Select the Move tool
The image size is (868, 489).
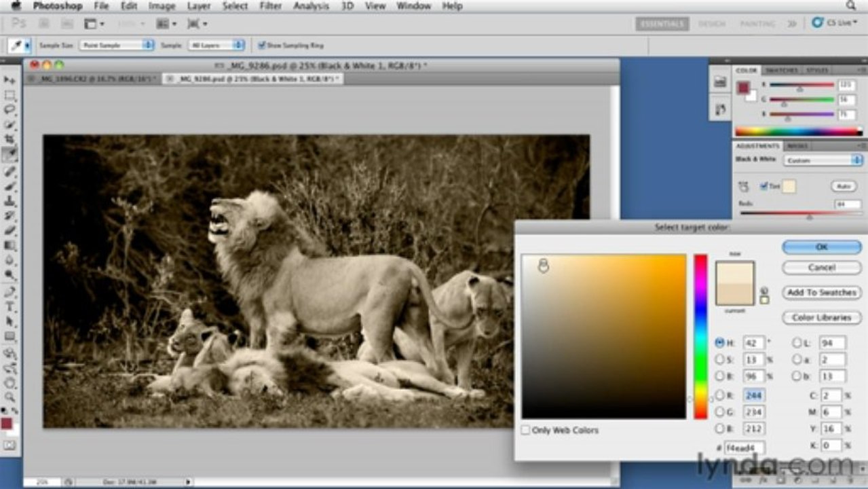point(10,80)
